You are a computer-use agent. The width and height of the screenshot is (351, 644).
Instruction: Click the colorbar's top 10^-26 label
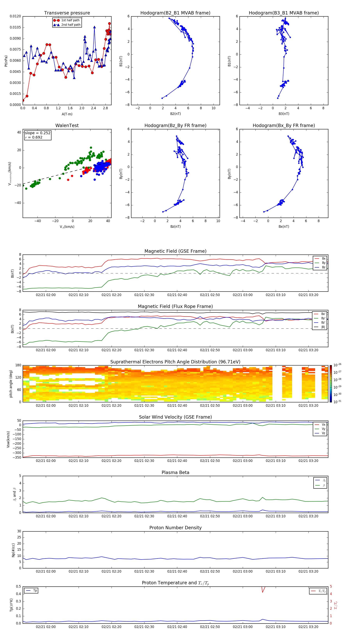(338, 365)
